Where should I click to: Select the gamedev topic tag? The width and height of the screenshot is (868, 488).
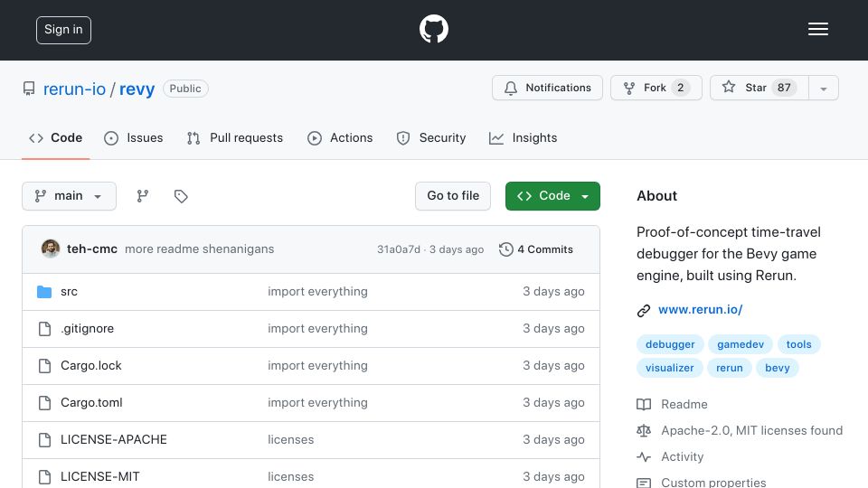[x=741, y=344]
